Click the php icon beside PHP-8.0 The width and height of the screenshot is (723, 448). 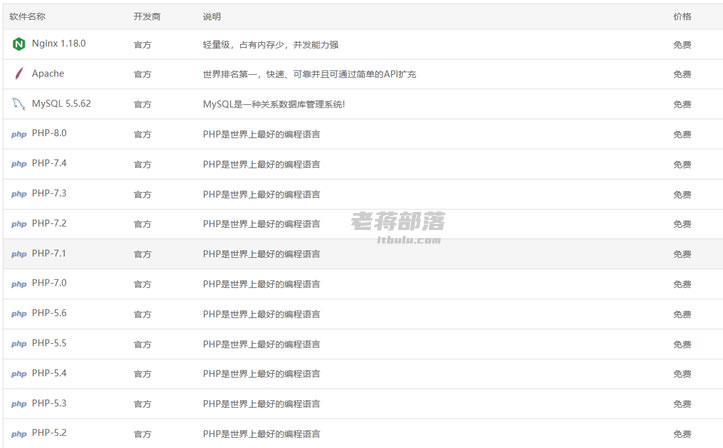pos(19,135)
